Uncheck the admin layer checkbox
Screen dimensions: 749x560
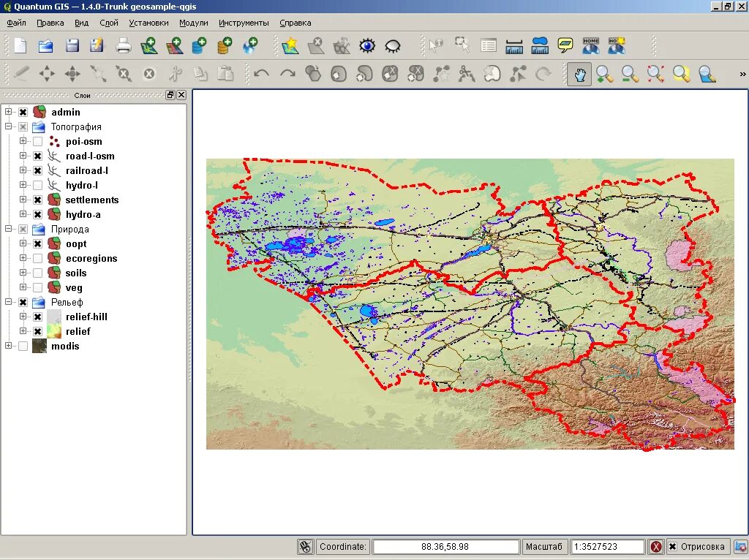click(23, 112)
